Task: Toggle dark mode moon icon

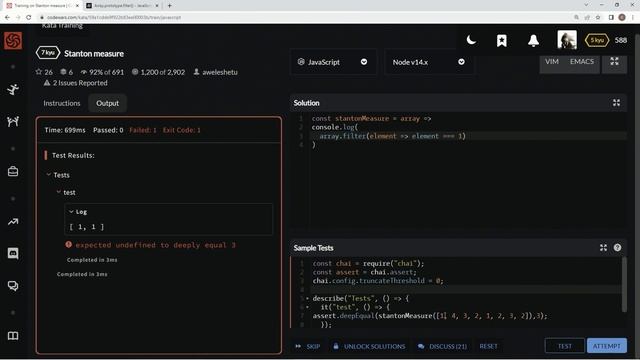Action: tap(471, 40)
